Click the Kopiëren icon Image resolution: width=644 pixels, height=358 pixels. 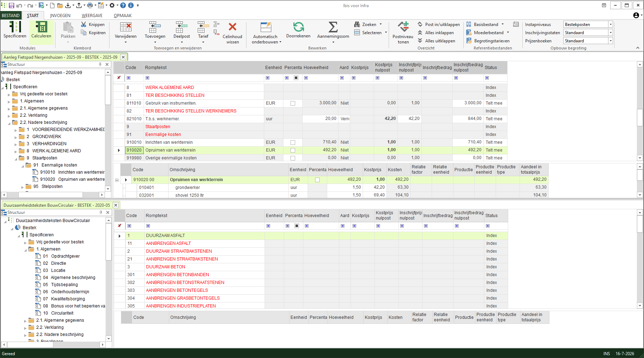(84, 32)
